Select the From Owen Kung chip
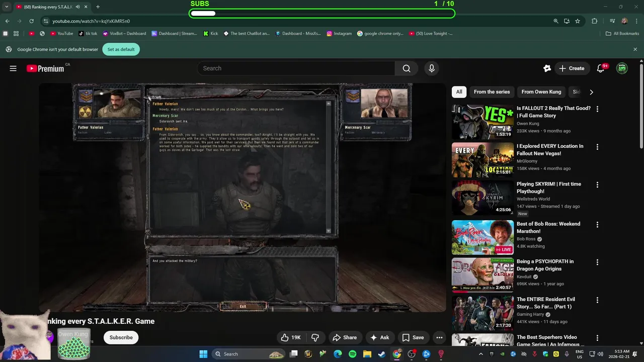644x362 pixels. pos(541,92)
